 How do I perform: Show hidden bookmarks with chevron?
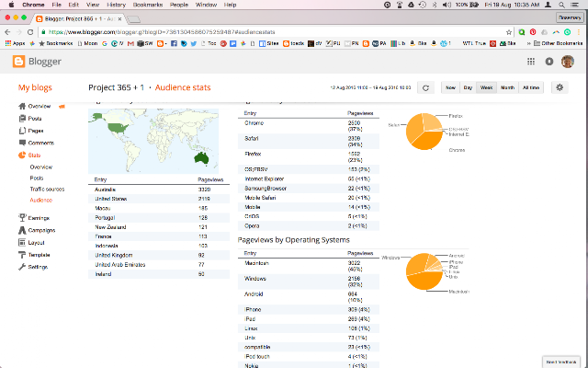coord(529,43)
